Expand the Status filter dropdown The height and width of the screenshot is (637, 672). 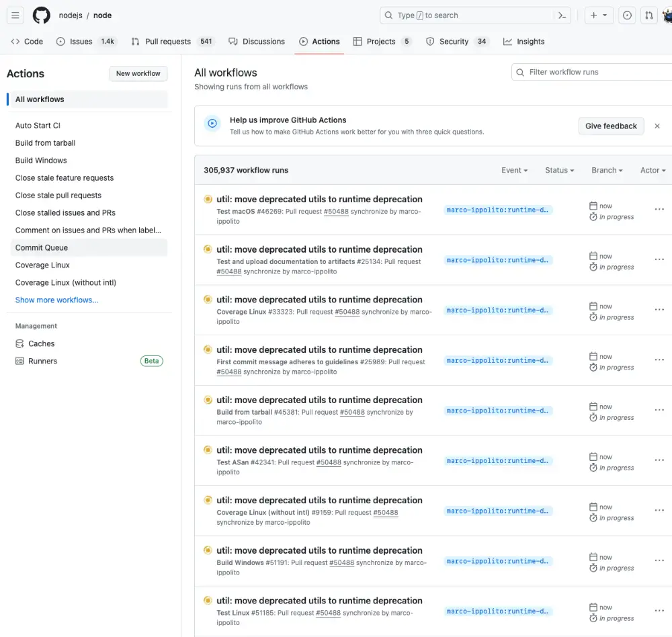[559, 171]
